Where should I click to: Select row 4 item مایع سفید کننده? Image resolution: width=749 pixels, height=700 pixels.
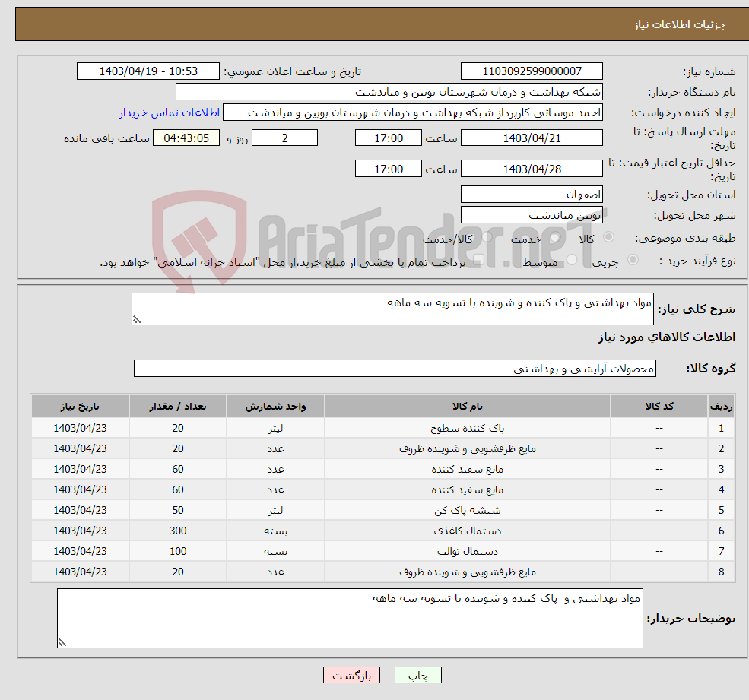click(468, 490)
